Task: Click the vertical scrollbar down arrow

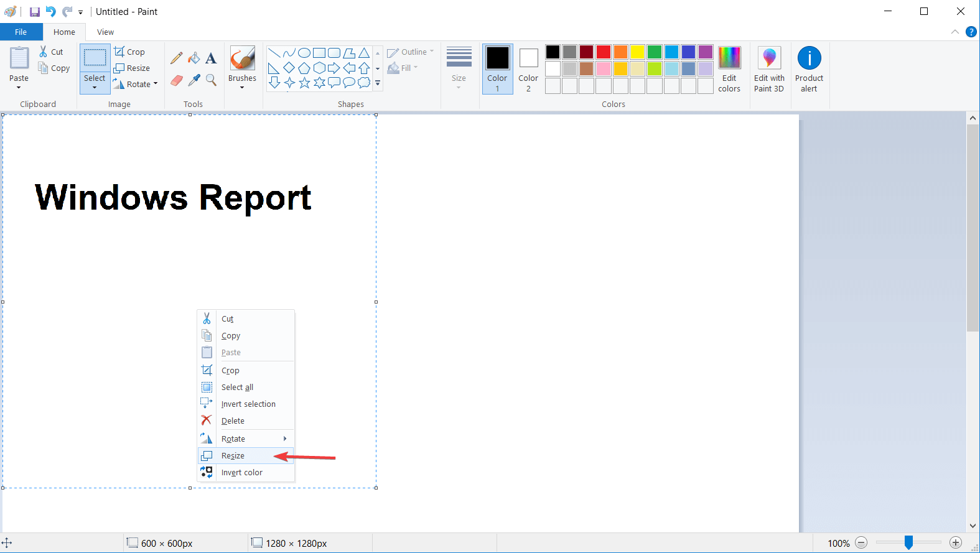Action: tap(973, 526)
